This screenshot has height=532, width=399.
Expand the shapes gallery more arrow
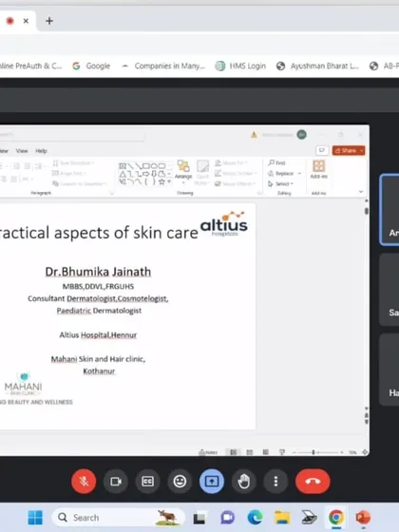(169, 182)
